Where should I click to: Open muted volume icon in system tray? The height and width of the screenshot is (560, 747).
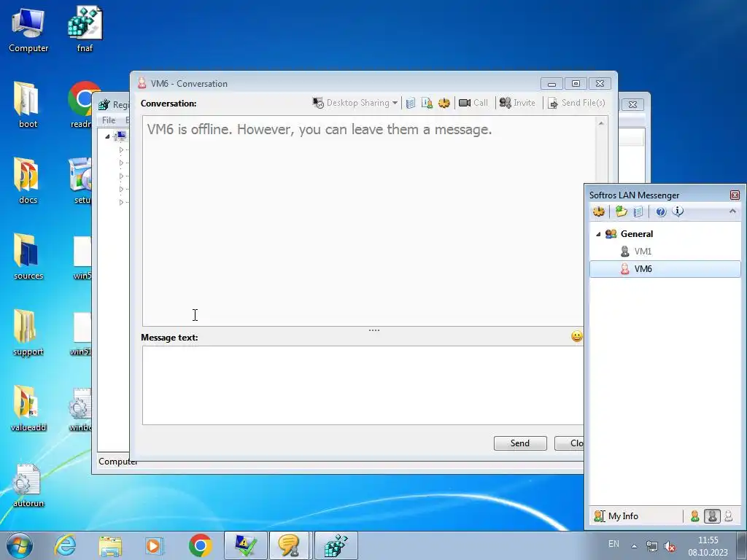[x=670, y=546]
